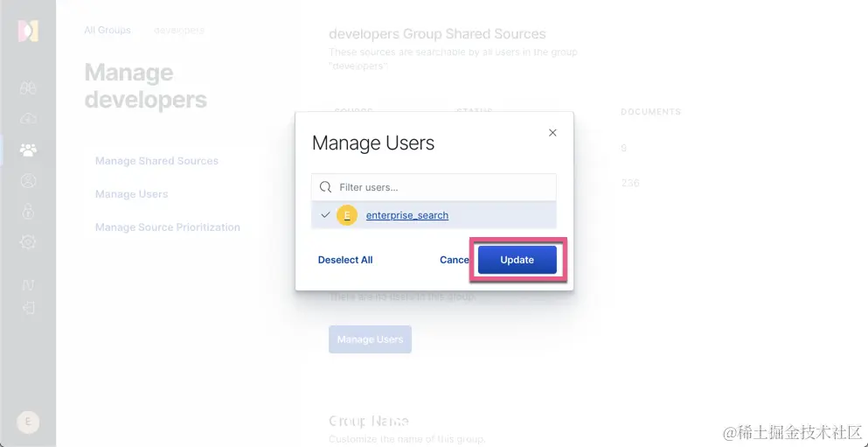Click the Workplace Search logo in sidebar
868x447 pixels.
[x=28, y=31]
